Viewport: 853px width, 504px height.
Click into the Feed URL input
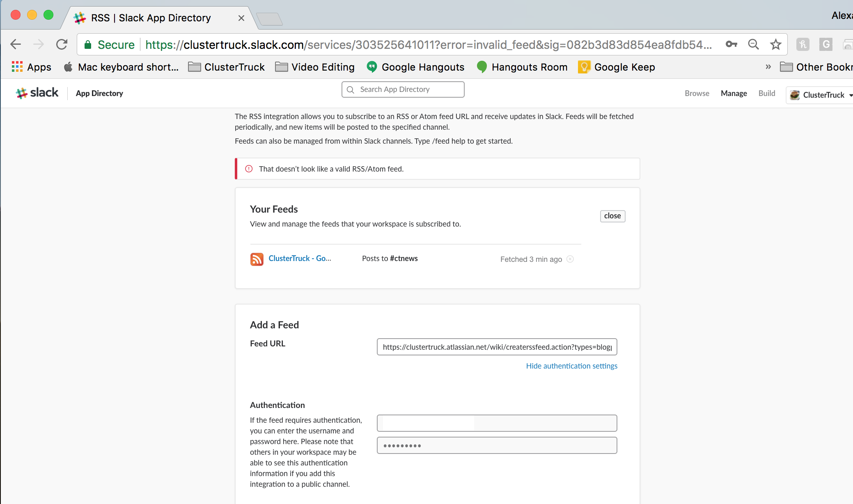(x=497, y=347)
